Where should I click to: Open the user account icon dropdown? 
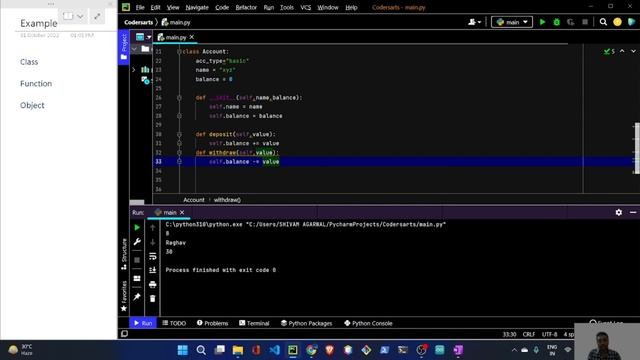(474, 22)
